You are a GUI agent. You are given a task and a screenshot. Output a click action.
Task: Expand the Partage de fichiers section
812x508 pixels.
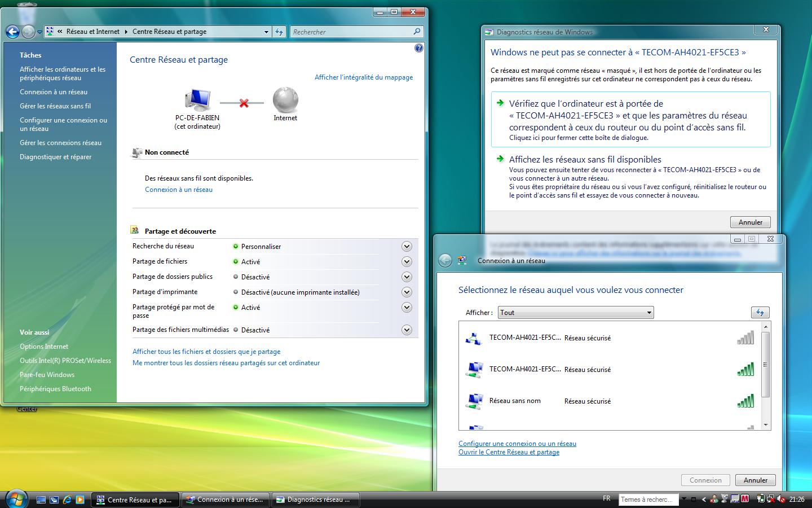coord(407,262)
